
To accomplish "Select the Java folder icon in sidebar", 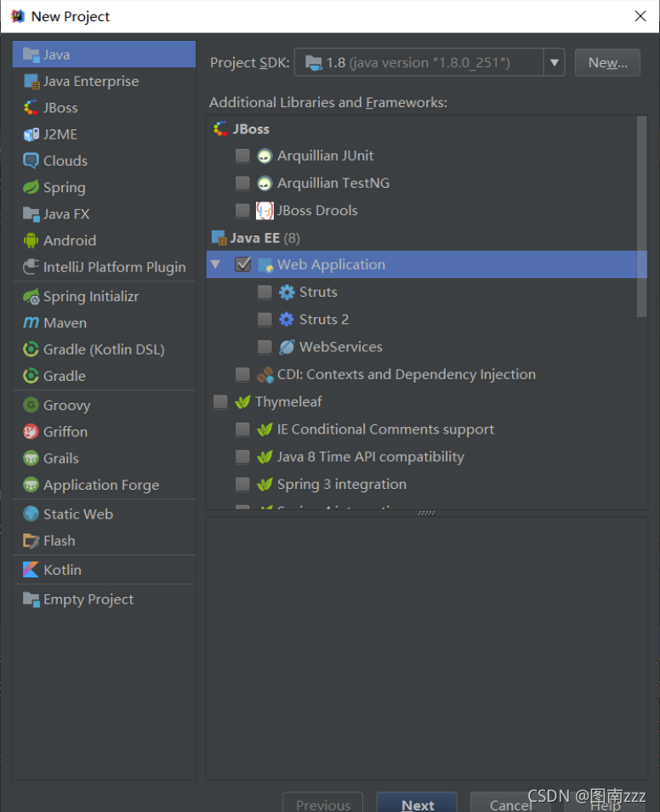I will tap(31, 54).
